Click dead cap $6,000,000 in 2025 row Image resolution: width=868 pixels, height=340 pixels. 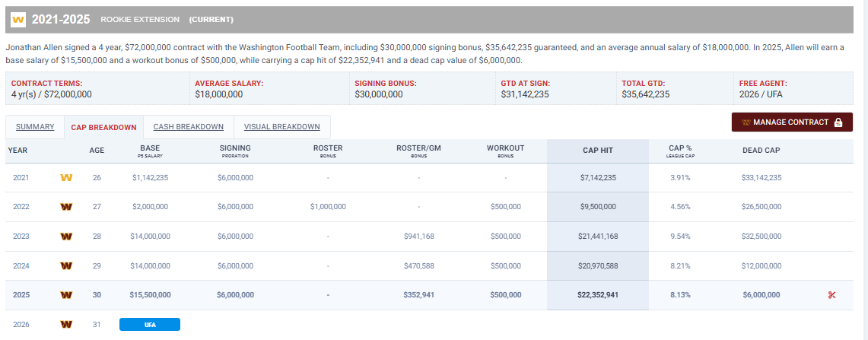(x=761, y=295)
